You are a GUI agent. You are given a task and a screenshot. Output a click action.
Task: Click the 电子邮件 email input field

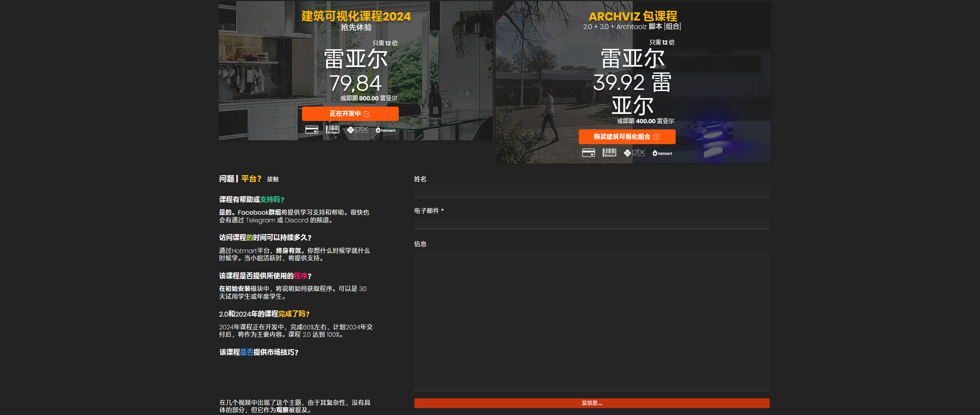592,223
